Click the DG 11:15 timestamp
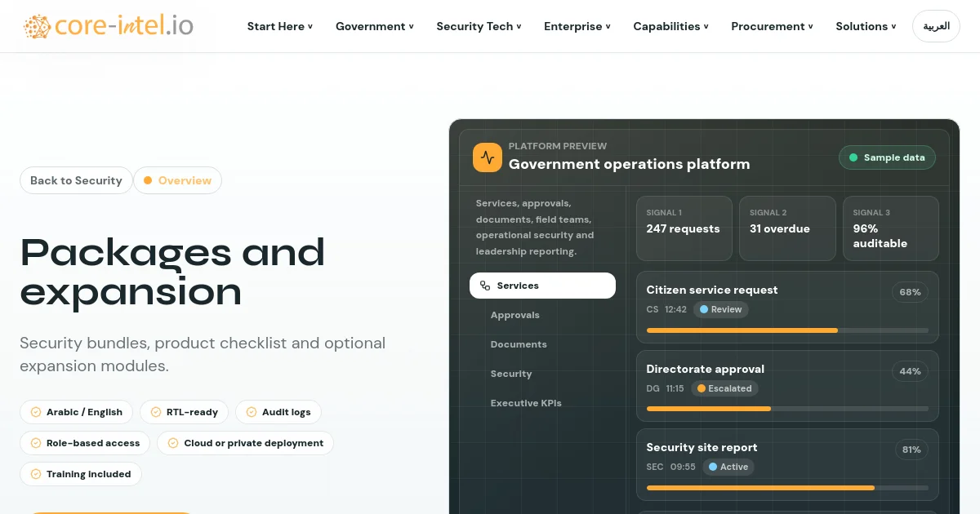The width and height of the screenshot is (980, 514). [x=665, y=388]
